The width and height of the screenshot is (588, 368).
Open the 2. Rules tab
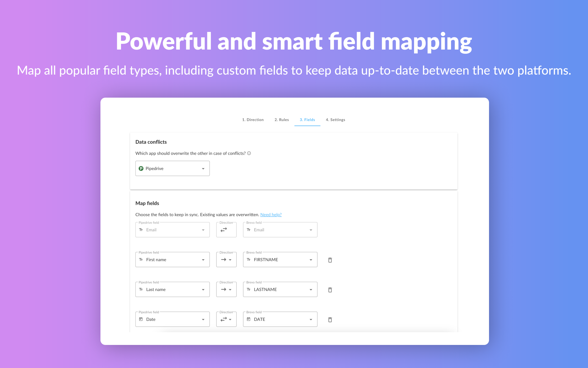282,120
